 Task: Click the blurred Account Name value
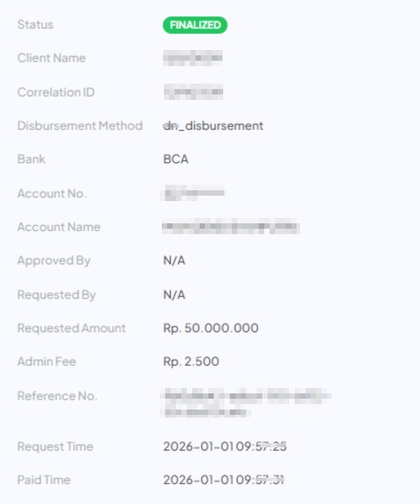(x=231, y=227)
